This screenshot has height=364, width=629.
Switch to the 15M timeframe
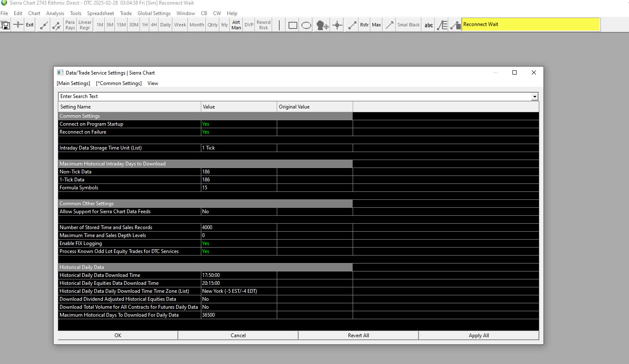pyautogui.click(x=121, y=25)
